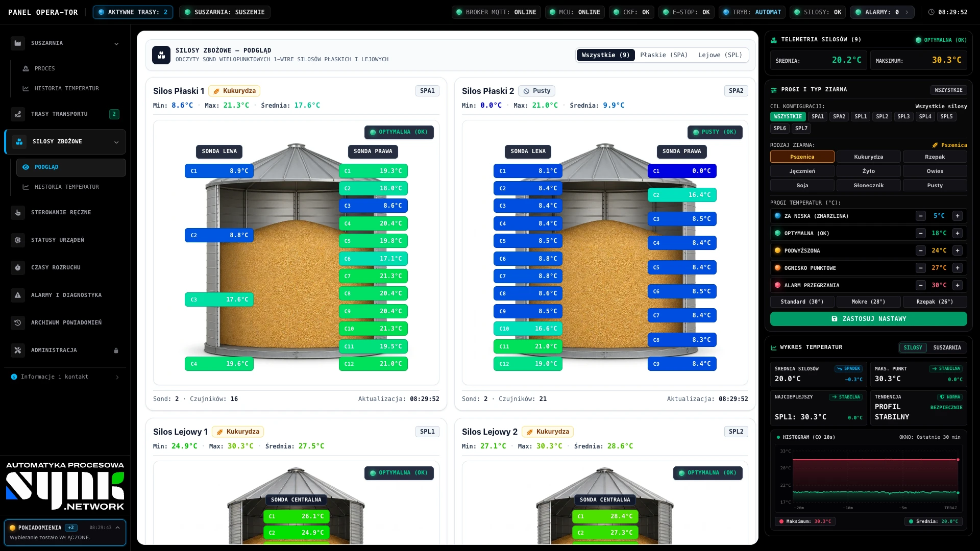
Task: Select Pusty grain type option
Action: pos(935,186)
